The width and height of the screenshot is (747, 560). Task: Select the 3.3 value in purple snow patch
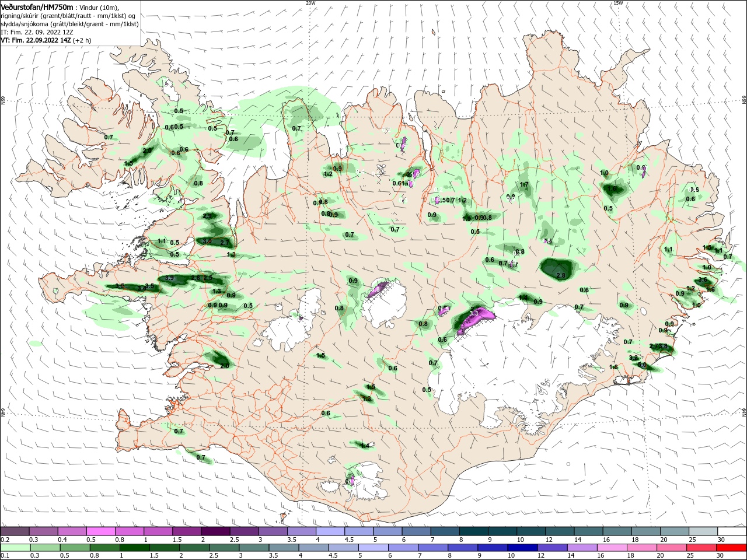pyautogui.click(x=474, y=313)
